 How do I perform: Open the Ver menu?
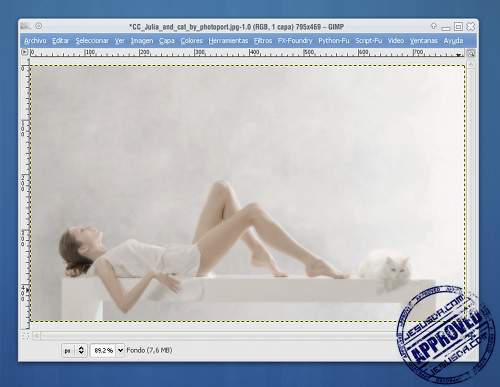(120, 41)
